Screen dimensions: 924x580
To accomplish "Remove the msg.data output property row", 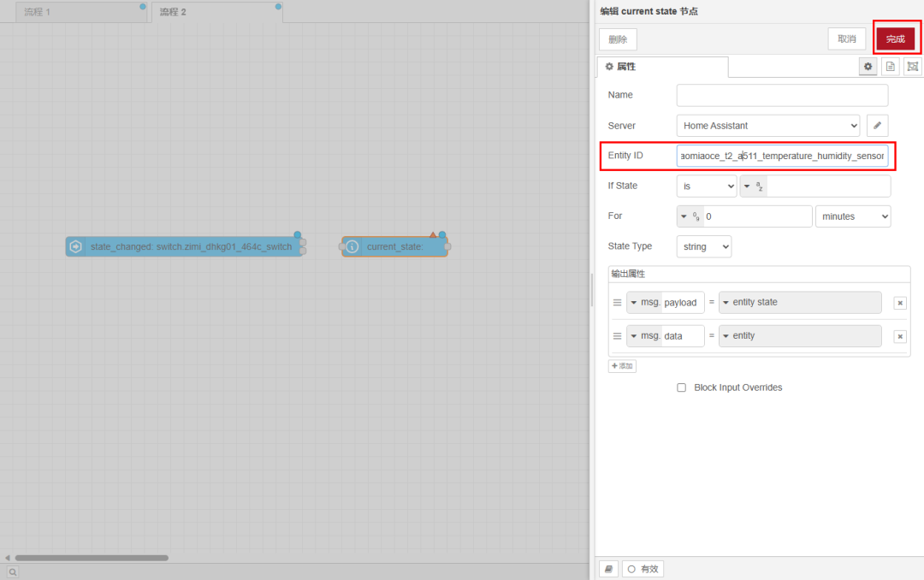I will (900, 336).
